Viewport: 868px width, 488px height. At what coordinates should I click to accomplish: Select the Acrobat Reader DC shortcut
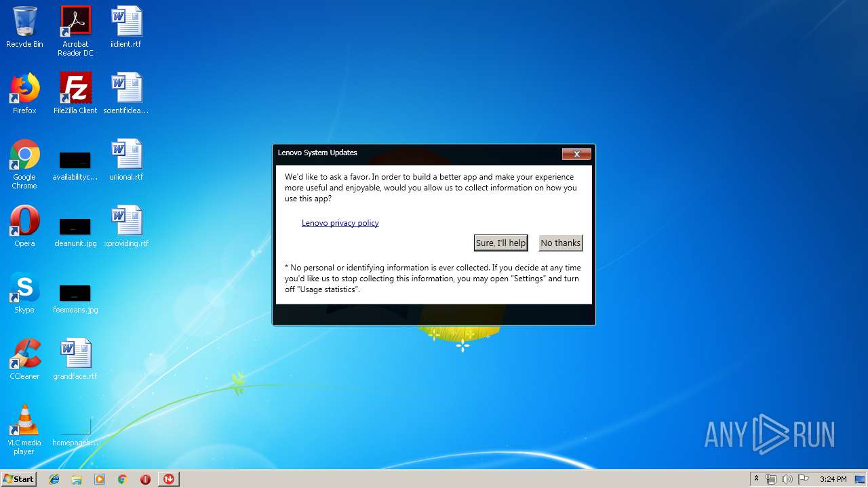pos(75,31)
